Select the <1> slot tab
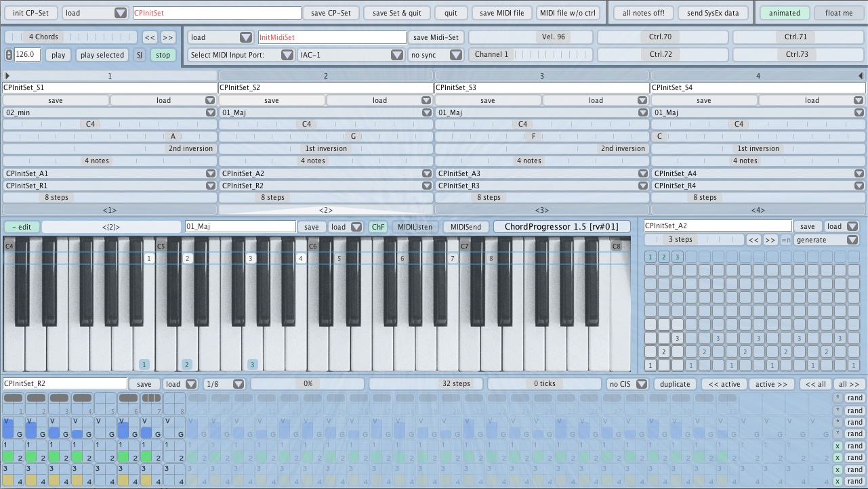The width and height of the screenshot is (868, 489). (x=110, y=210)
